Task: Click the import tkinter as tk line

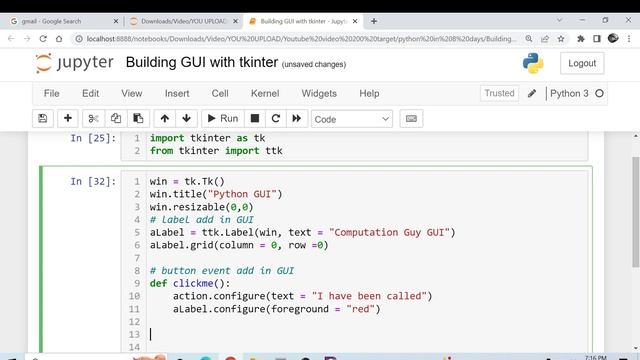Action: pos(207,138)
